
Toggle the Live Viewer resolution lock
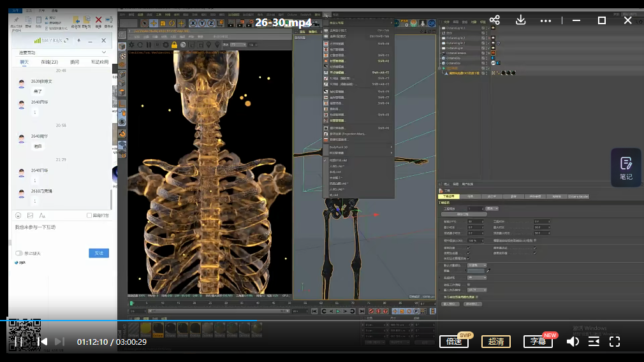(174, 45)
